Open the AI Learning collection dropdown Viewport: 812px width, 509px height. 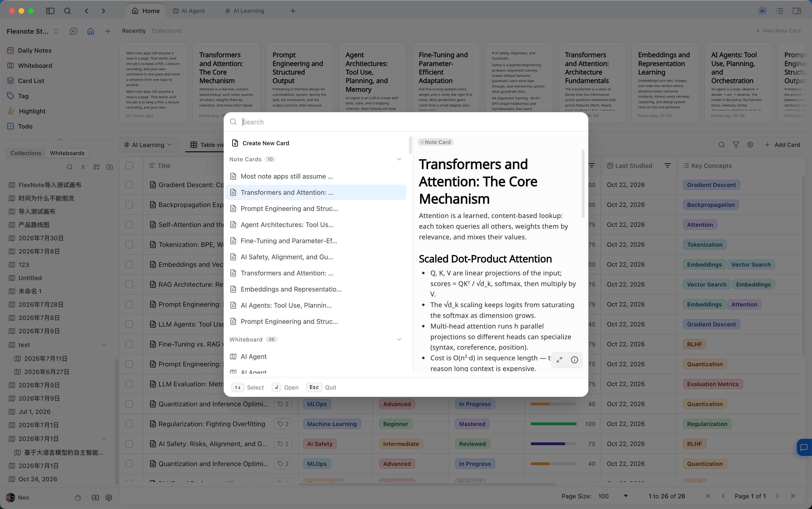(148, 145)
